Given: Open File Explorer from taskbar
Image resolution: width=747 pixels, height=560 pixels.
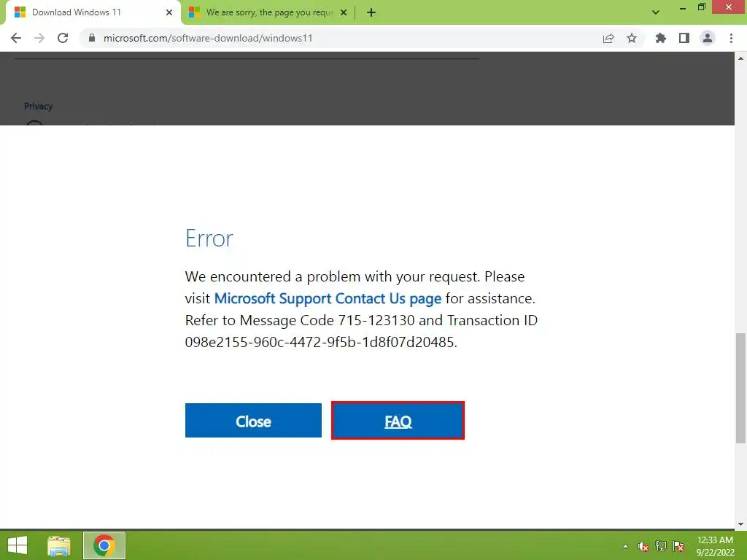Looking at the screenshot, I should point(58,545).
